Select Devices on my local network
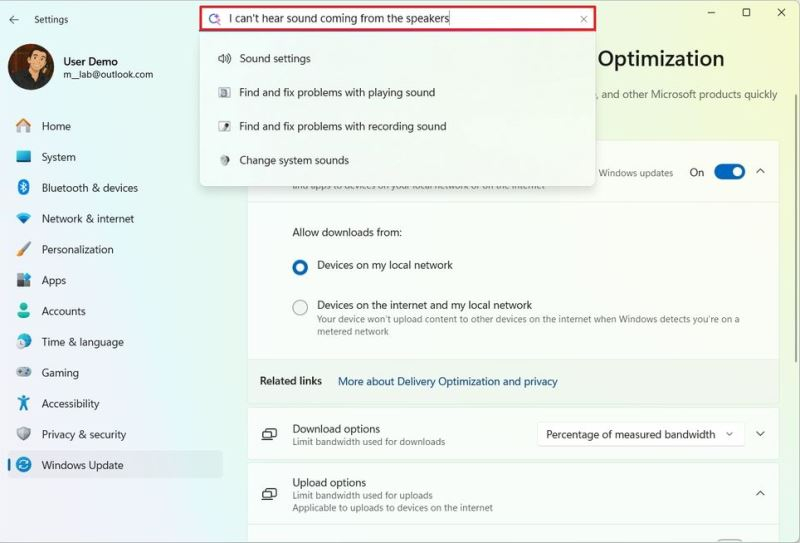This screenshot has height=543, width=800. (300, 267)
